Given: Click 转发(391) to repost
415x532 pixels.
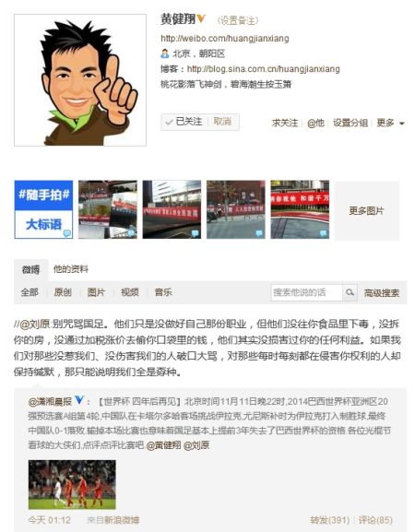Looking at the screenshot, I should tap(330, 520).
